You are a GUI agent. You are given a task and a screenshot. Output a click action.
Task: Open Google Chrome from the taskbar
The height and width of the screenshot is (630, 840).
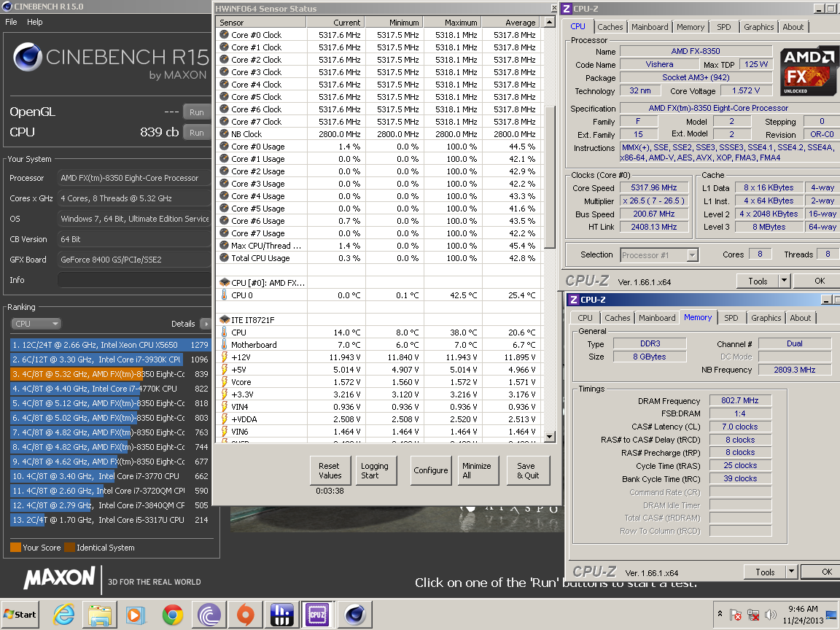point(173,615)
